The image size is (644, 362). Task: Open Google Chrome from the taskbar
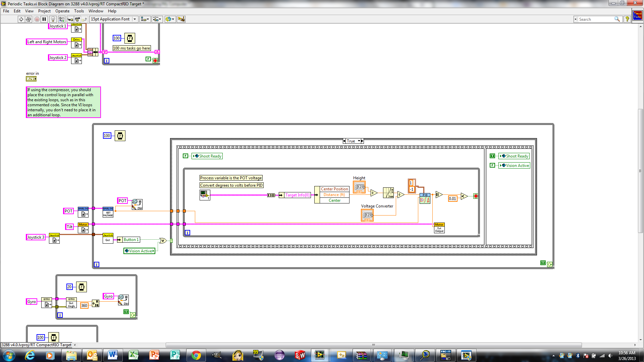tap(196, 355)
